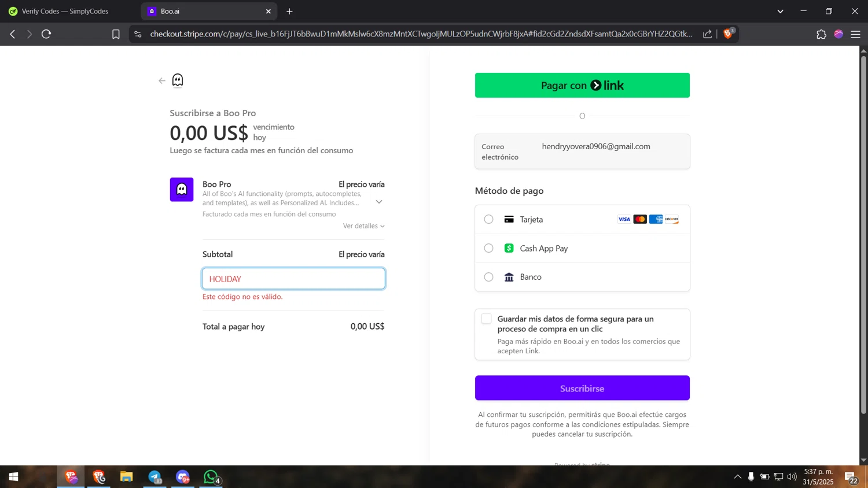Viewport: 868px width, 488px height.
Task: Click the Total a pagar hoy label
Action: pos(234,327)
